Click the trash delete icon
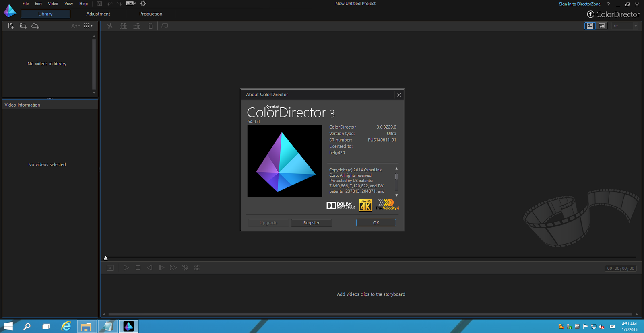Image resolution: width=644 pixels, height=333 pixels. (x=150, y=26)
